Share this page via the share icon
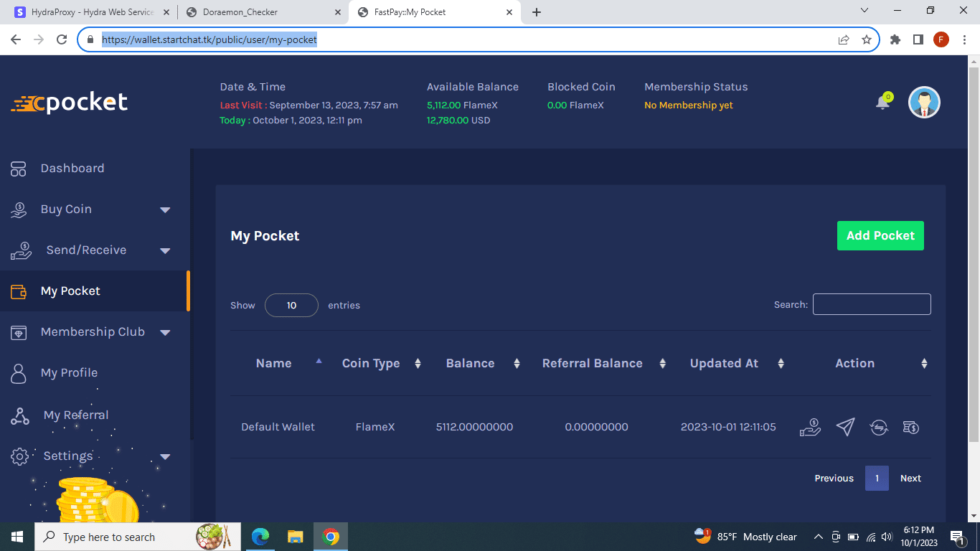 (x=844, y=40)
